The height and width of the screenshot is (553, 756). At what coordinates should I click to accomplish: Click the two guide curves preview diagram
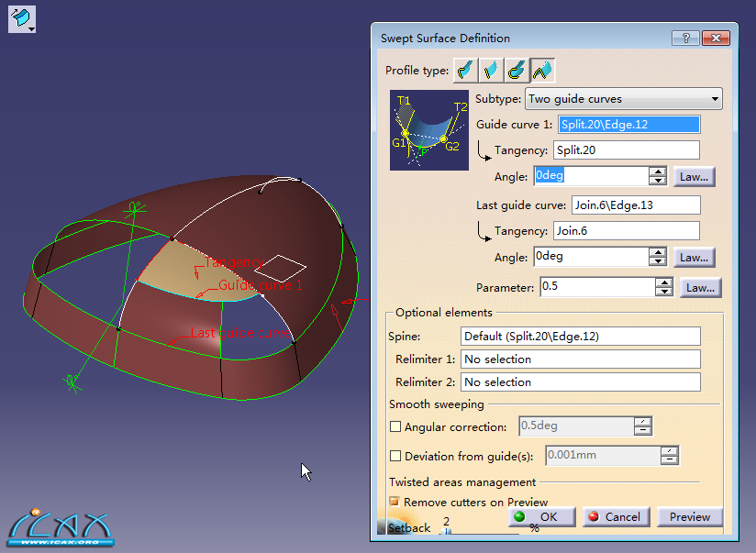click(429, 130)
